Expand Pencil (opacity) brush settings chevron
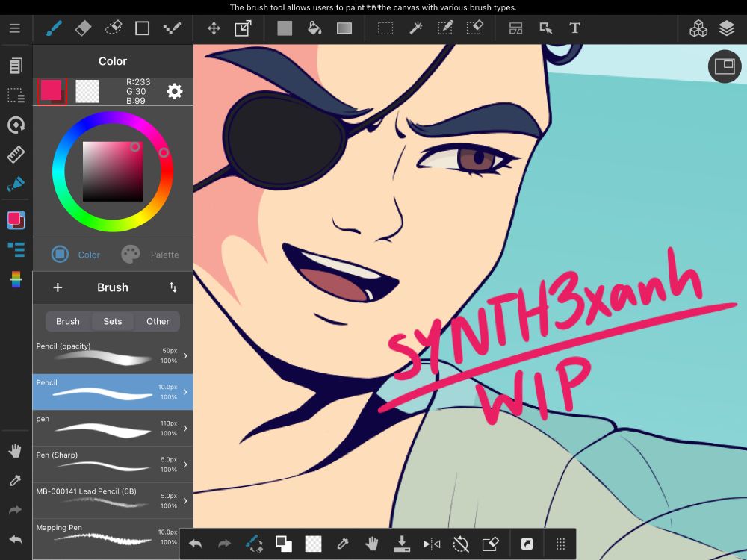 [x=185, y=355]
